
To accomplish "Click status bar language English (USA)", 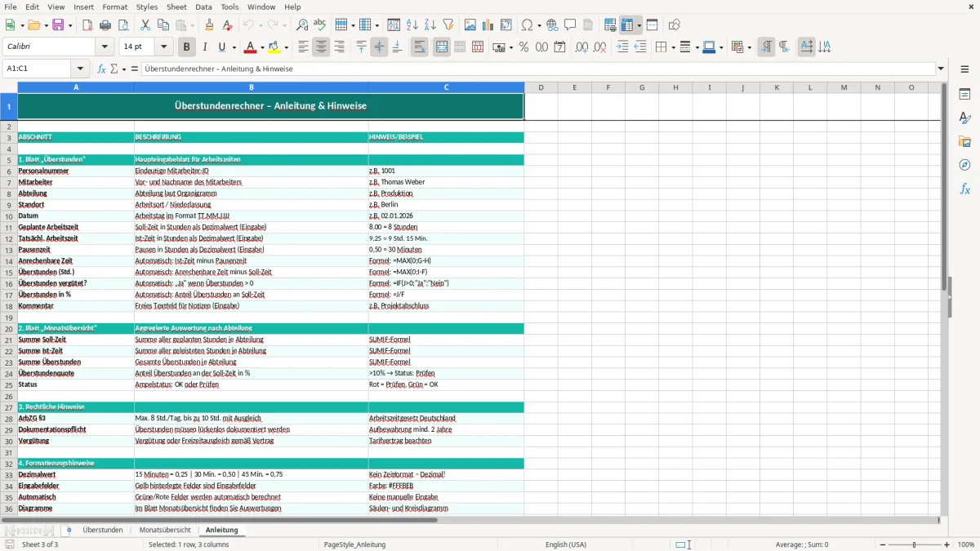I will pos(566,544).
